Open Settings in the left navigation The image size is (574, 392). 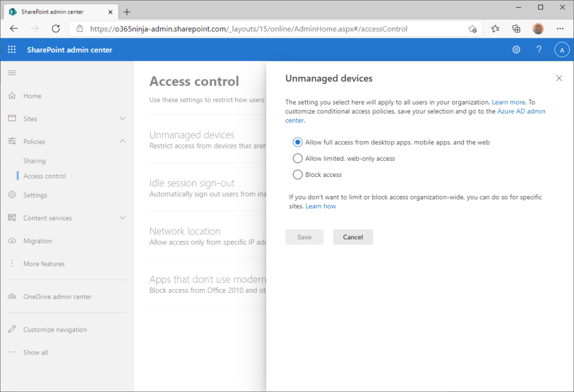tap(35, 195)
